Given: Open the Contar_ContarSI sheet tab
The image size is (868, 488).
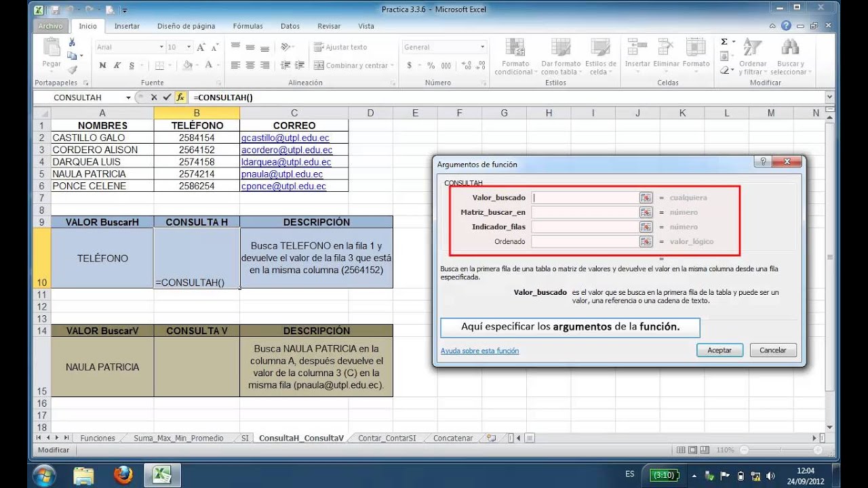Looking at the screenshot, I should pos(387,438).
